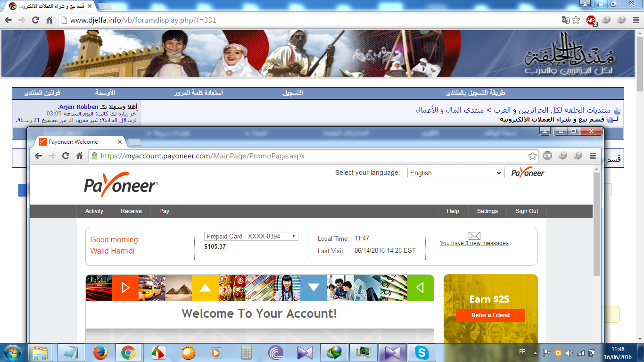The height and width of the screenshot is (362, 644).
Task: View Payoneer site security padlock info
Action: pos(94,156)
